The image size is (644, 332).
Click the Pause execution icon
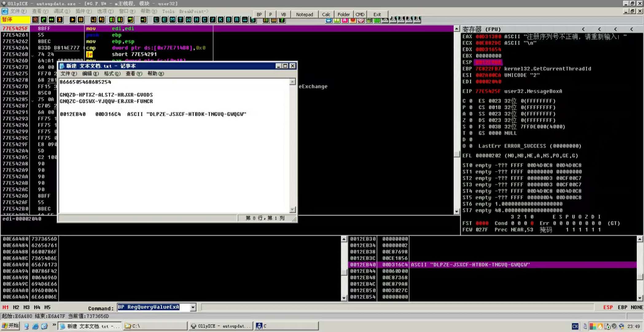80,20
